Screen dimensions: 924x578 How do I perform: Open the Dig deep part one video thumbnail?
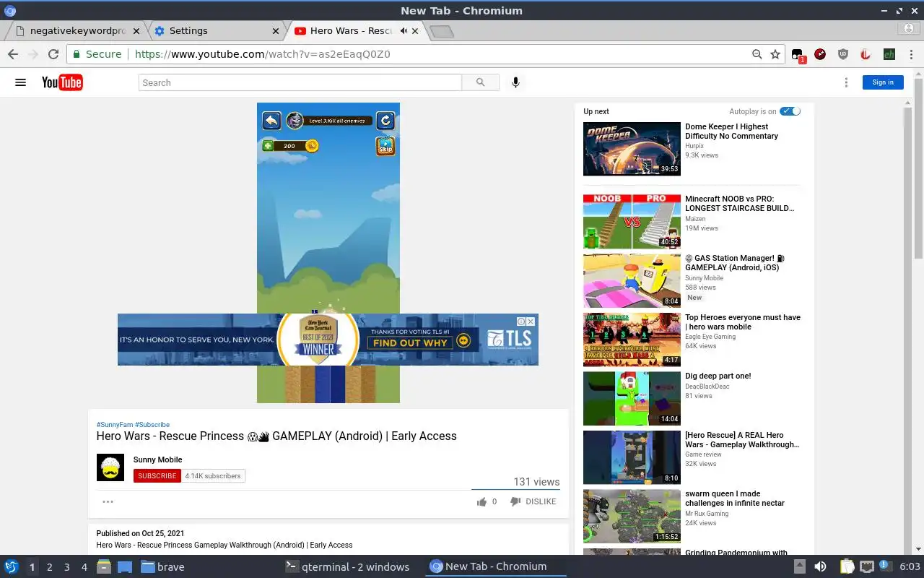(x=632, y=398)
